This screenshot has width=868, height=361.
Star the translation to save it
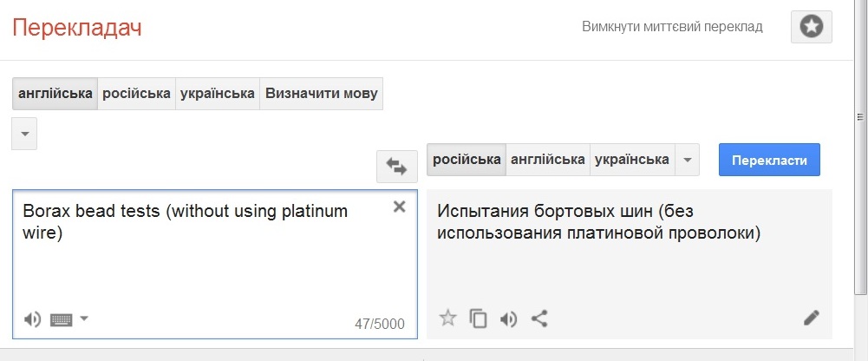coord(447,318)
